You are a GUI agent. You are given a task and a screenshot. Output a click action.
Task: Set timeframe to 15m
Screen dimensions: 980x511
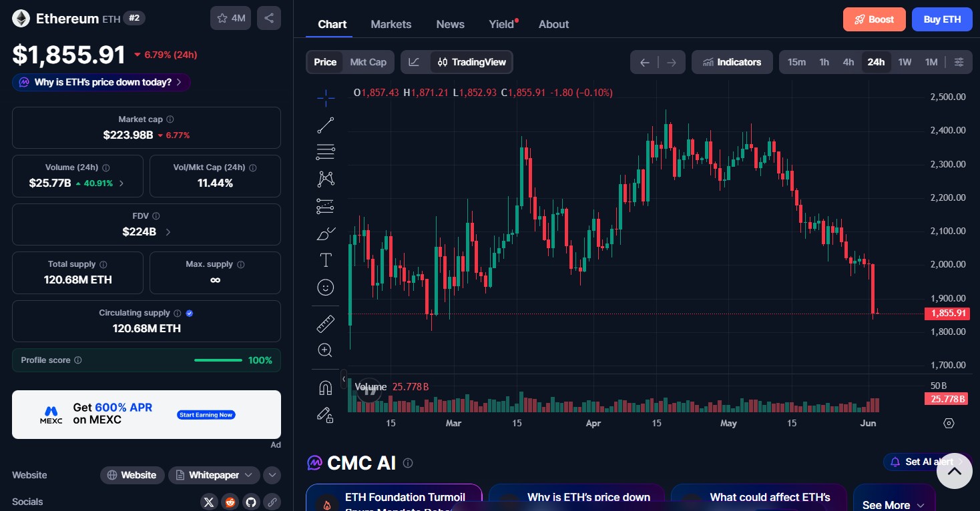tap(796, 62)
